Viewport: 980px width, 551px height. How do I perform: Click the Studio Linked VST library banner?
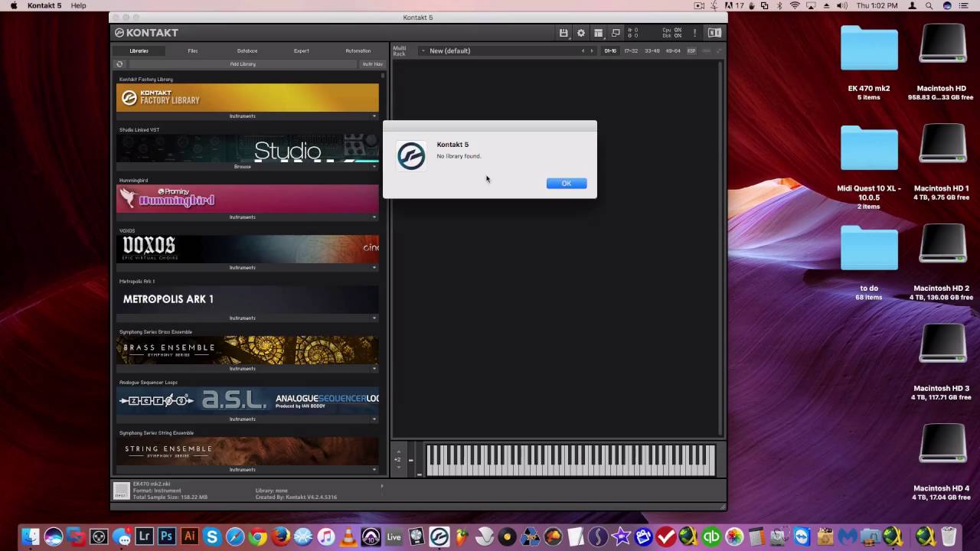(x=247, y=148)
